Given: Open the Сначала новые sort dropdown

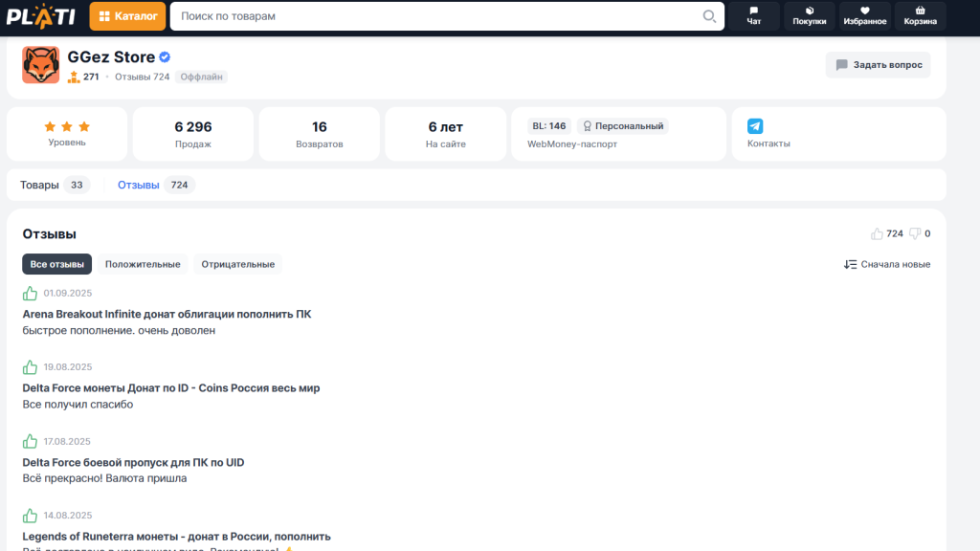Looking at the screenshot, I should click(887, 264).
